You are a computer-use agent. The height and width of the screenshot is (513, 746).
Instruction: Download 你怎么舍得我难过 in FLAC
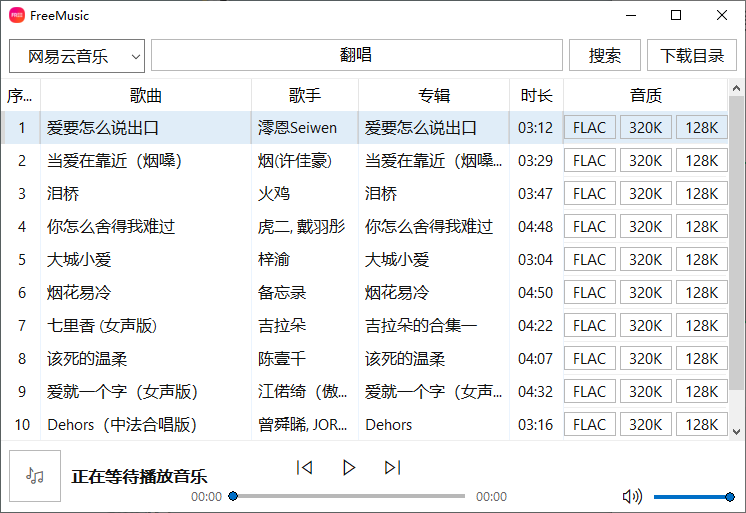(589, 227)
